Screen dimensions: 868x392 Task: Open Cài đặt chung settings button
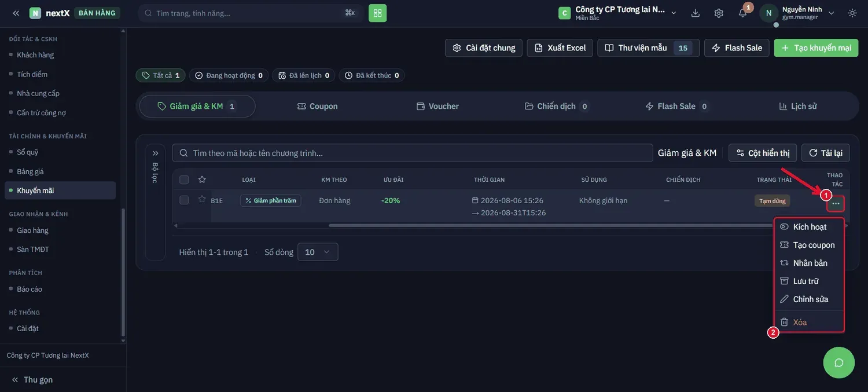(484, 47)
